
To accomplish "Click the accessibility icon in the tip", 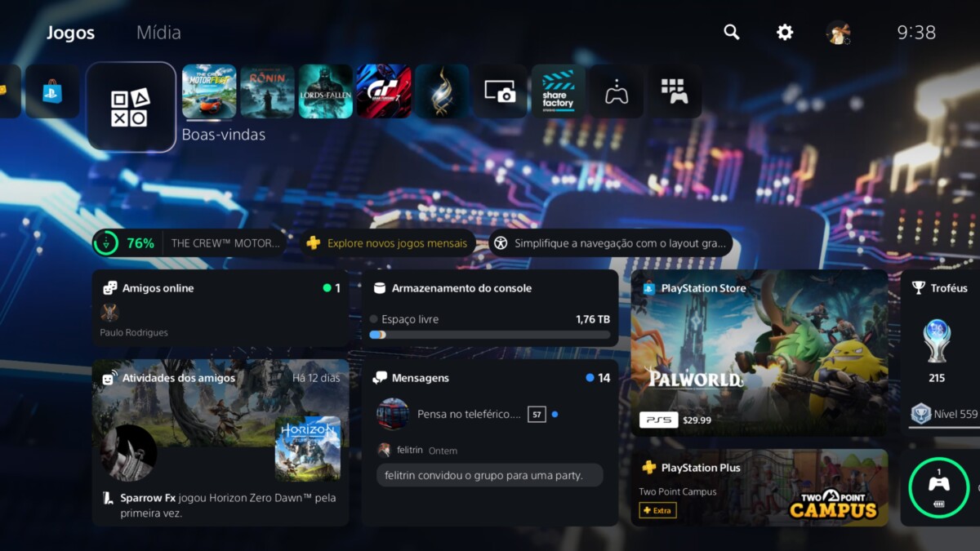I will tap(501, 243).
